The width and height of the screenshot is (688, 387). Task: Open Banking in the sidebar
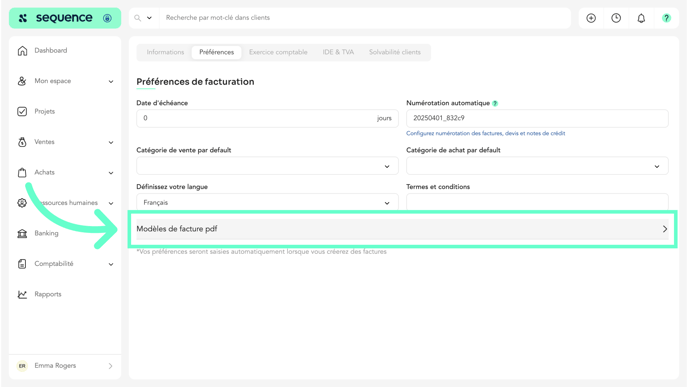point(47,233)
